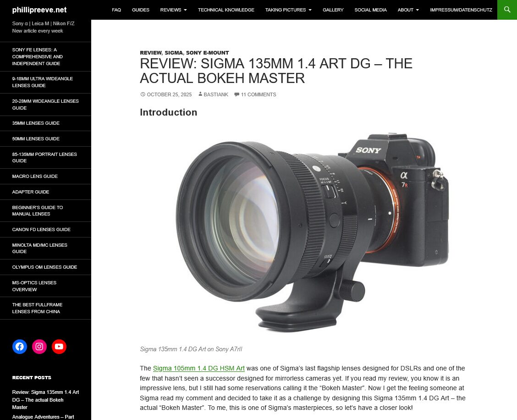Go to the YouTube channel icon
The image size is (517, 420).
pyautogui.click(x=59, y=347)
